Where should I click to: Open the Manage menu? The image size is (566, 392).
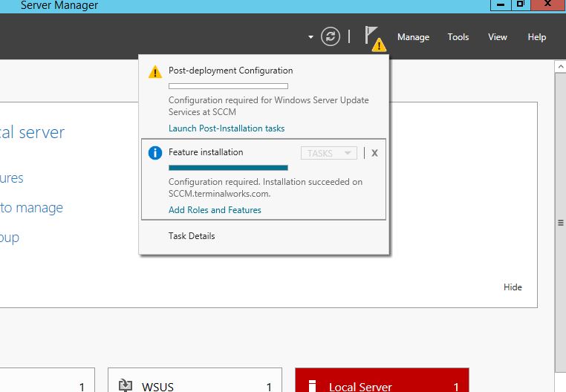(413, 37)
